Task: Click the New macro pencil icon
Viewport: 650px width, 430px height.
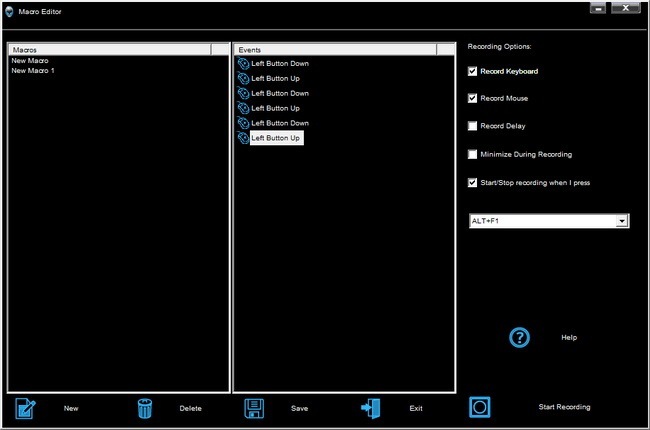Action: 26,408
